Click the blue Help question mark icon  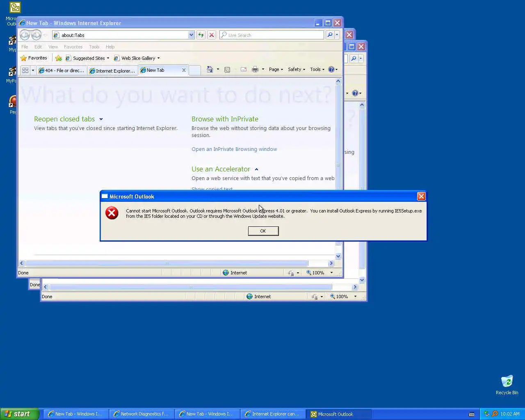(x=331, y=69)
